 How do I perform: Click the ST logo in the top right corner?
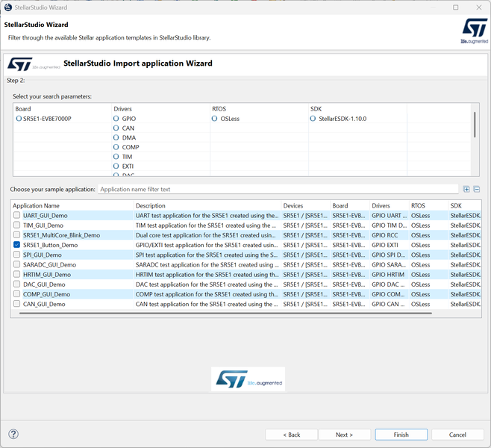pyautogui.click(x=475, y=31)
